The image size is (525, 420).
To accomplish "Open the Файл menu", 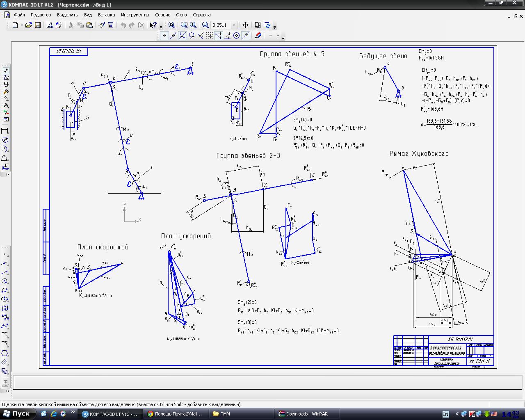I will pyautogui.click(x=19, y=15).
